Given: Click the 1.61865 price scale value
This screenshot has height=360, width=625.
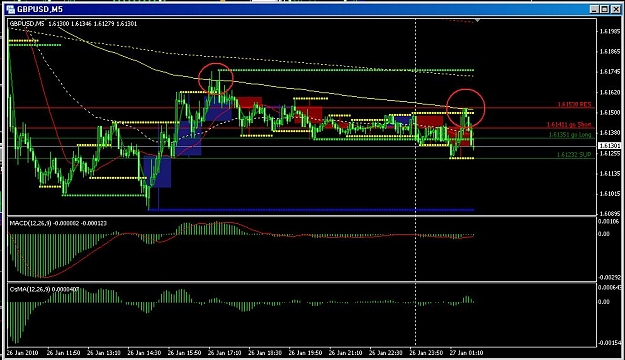Looking at the screenshot, I should 610,51.
